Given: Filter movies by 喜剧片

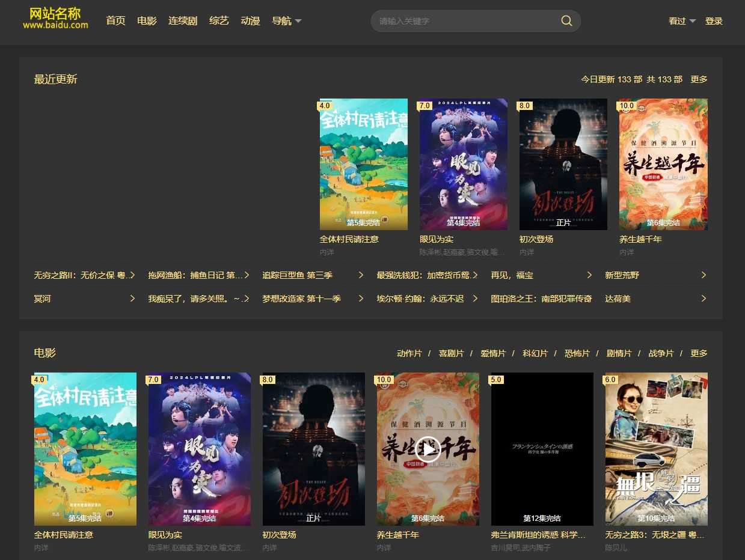Looking at the screenshot, I should coord(452,353).
